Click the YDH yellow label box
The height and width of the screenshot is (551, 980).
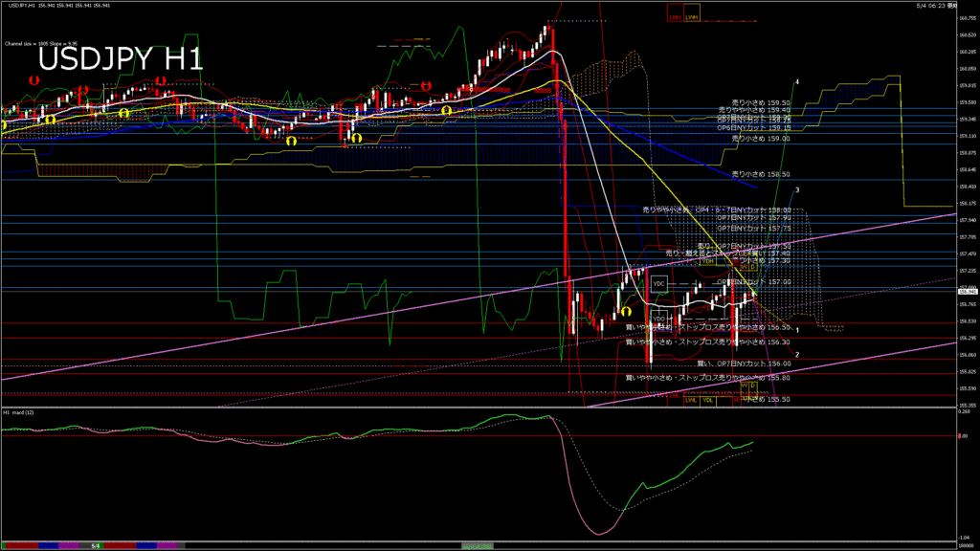click(x=707, y=262)
